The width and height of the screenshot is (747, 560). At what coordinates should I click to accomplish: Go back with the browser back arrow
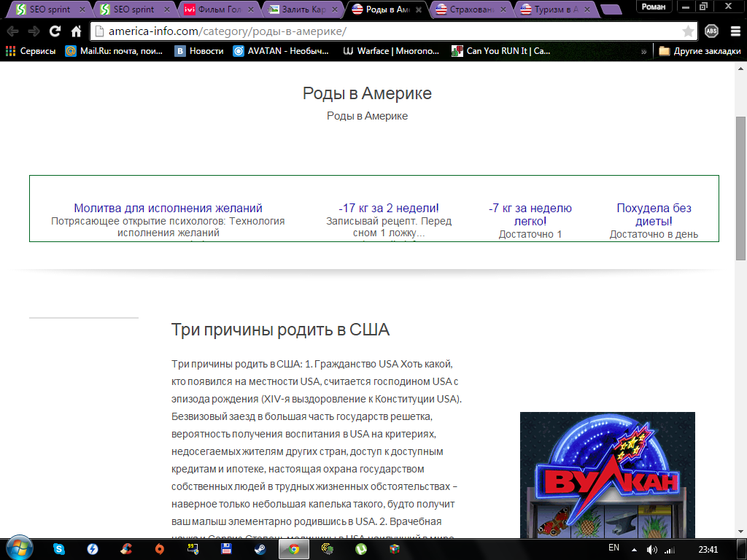(13, 31)
